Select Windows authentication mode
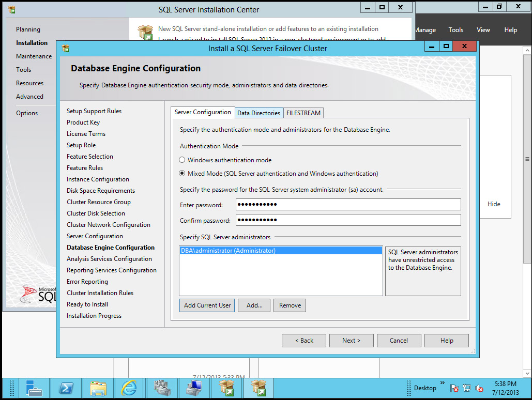The height and width of the screenshot is (400, 532). tap(182, 160)
